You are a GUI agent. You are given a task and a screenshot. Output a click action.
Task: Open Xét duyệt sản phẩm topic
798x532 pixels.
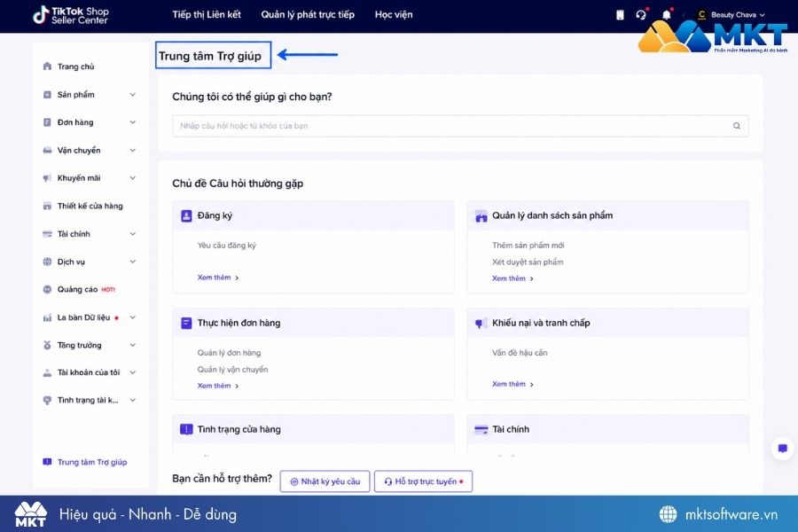[528, 262]
